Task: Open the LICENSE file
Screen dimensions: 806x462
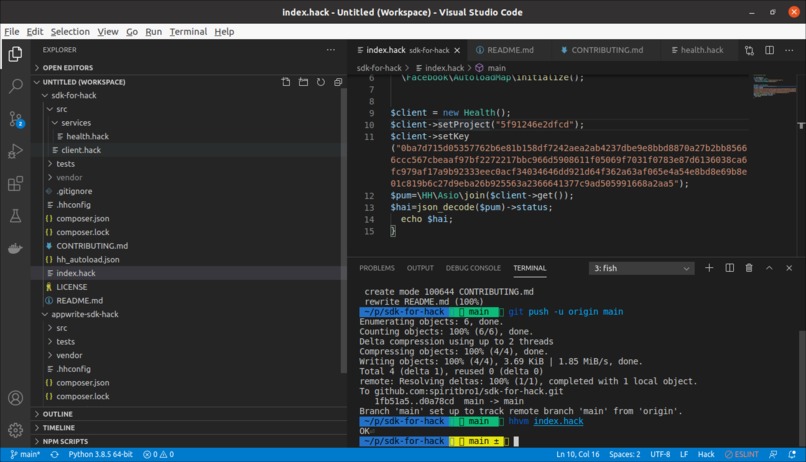Action: pos(71,287)
